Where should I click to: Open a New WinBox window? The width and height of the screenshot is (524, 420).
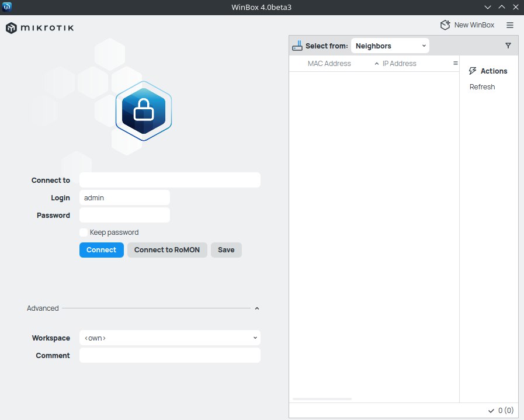(x=467, y=25)
